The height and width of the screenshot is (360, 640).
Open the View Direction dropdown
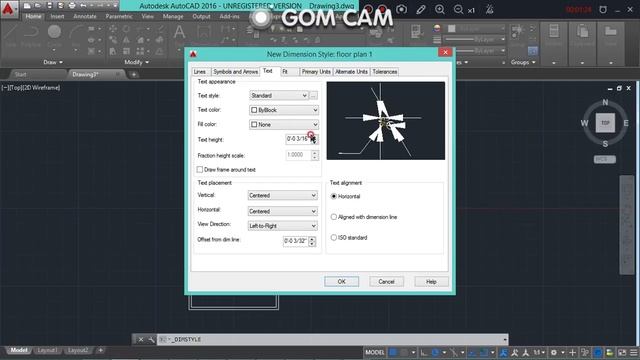(x=282, y=225)
